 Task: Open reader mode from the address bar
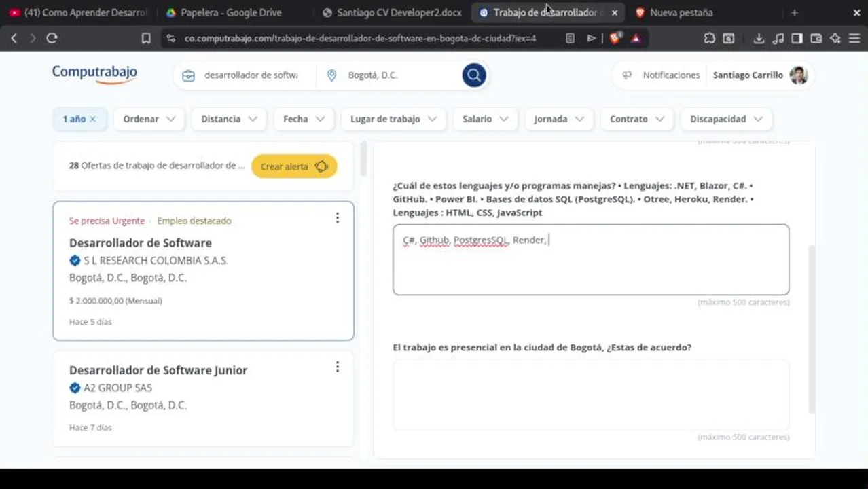tap(571, 39)
